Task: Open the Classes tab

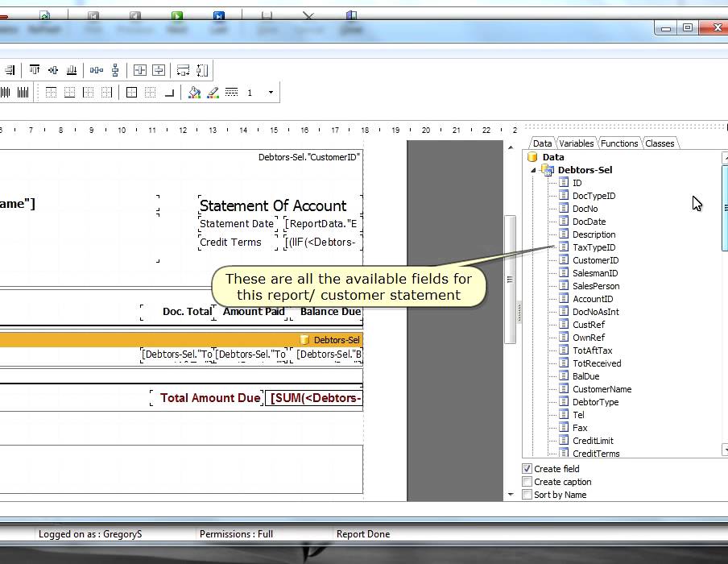Action: (660, 143)
